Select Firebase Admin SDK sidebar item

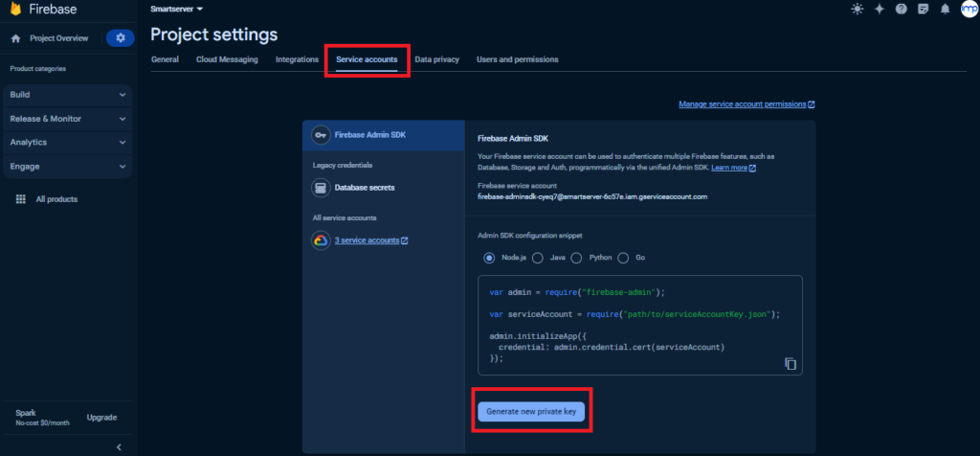[x=383, y=135]
